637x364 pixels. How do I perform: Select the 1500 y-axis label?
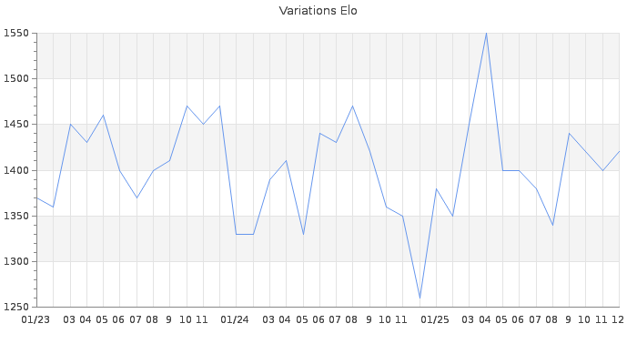15,79
